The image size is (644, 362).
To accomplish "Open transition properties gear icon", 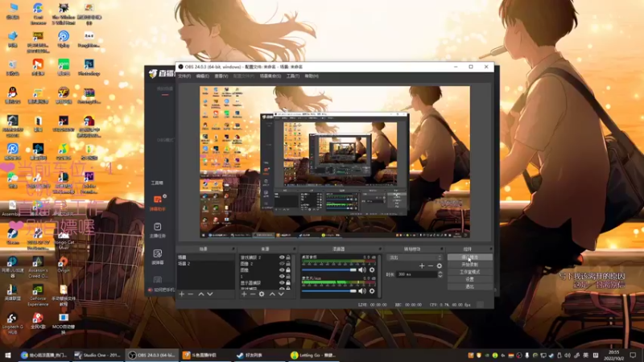I will (x=439, y=266).
